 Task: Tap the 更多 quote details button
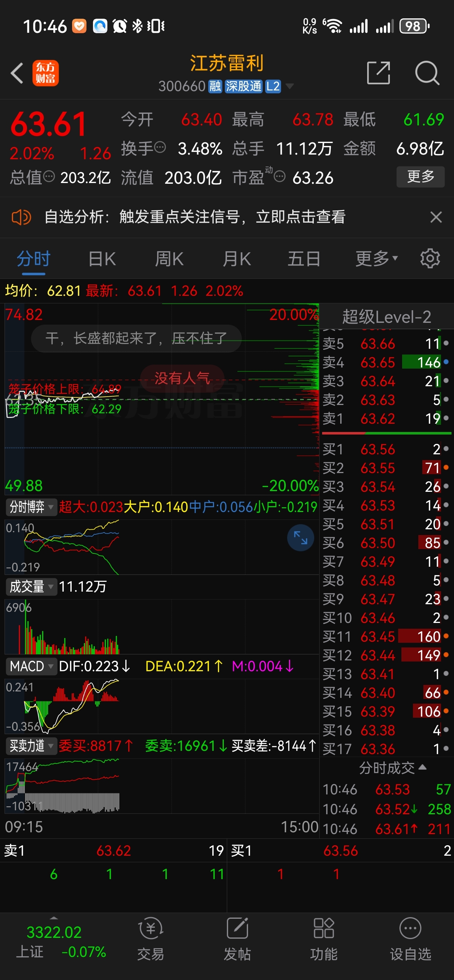click(x=420, y=177)
